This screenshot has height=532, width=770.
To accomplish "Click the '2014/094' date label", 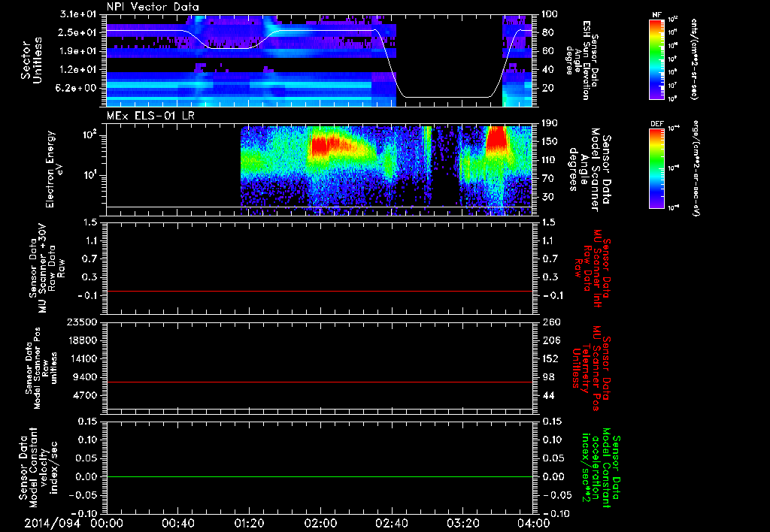I will pyautogui.click(x=52, y=523).
